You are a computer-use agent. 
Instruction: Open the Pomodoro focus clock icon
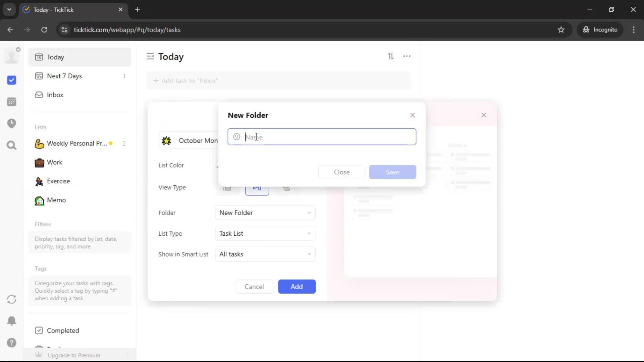tap(12, 123)
